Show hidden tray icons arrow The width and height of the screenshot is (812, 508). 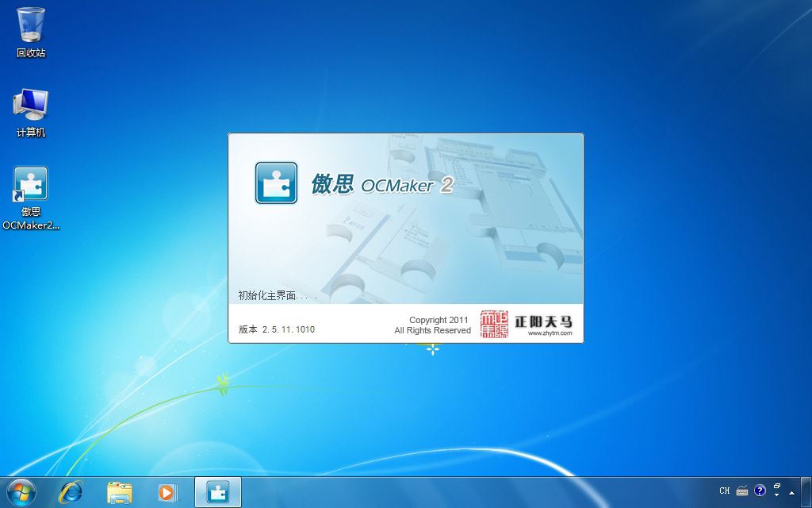[791, 492]
